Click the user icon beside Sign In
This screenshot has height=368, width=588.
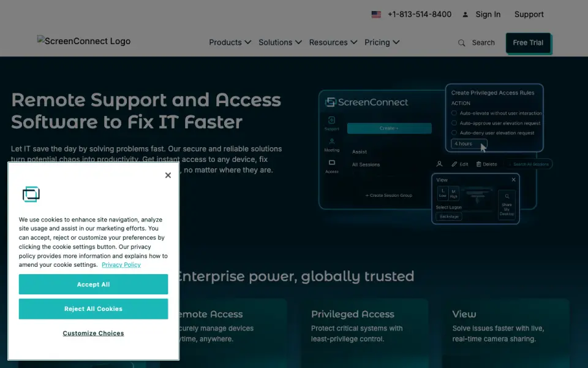(465, 15)
